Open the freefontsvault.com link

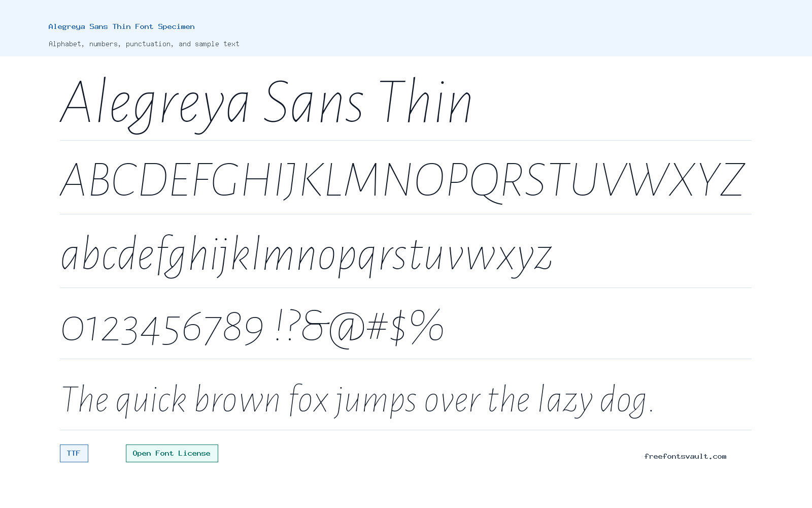pos(685,456)
